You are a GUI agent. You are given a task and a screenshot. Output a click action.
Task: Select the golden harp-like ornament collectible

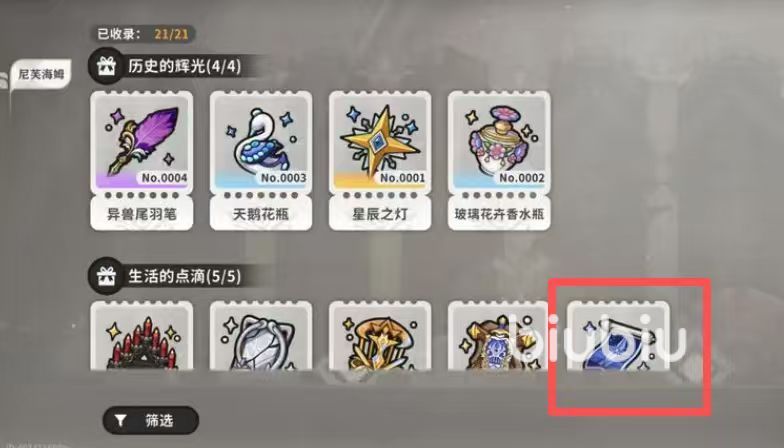[x=380, y=336]
